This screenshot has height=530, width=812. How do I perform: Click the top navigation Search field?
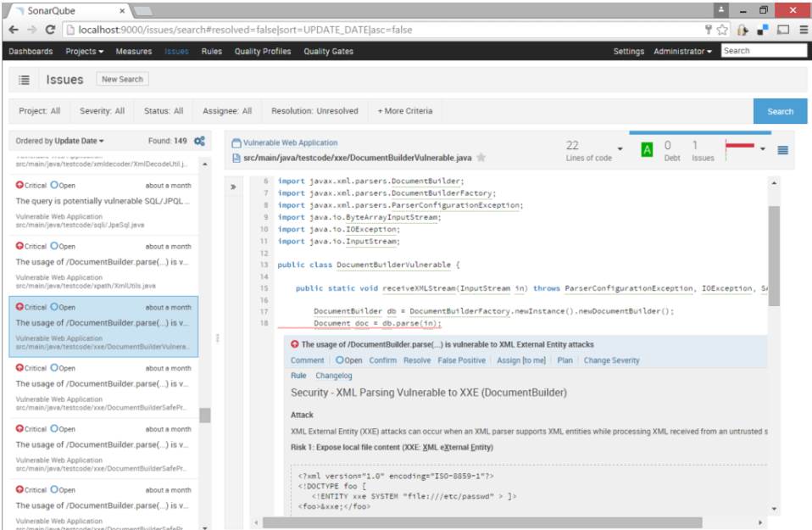763,51
